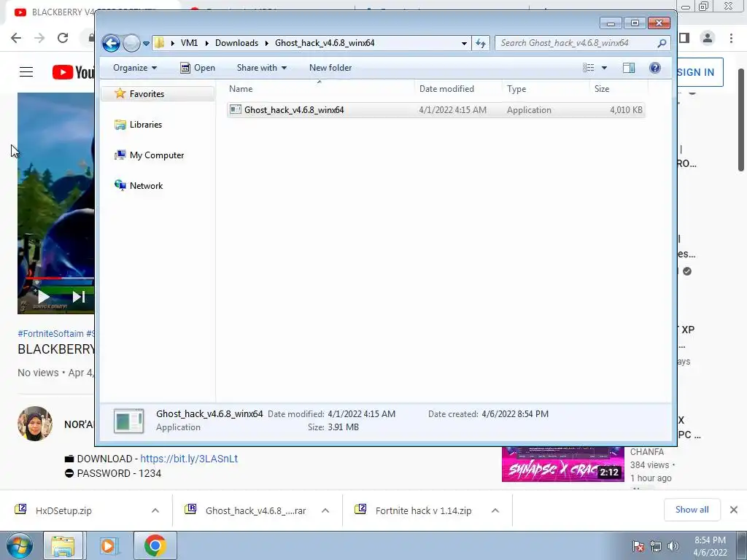Sort by the Size column header
This screenshot has width=747, height=560.
point(619,88)
